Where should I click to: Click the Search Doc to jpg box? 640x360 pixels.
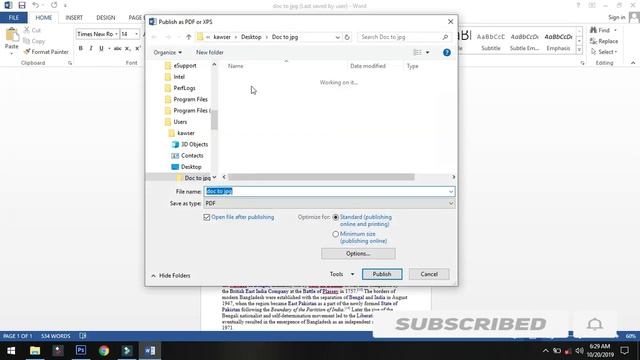pyautogui.click(x=404, y=37)
